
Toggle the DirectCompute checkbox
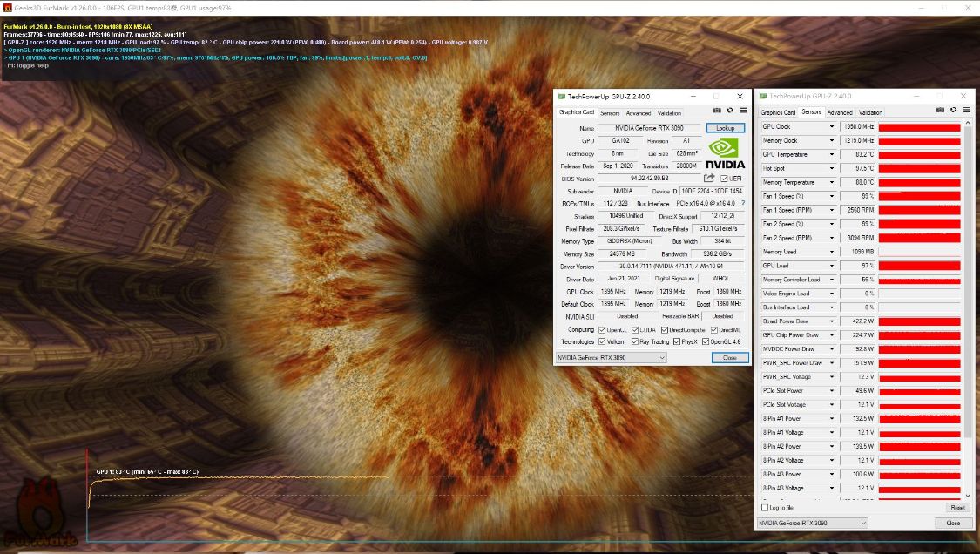tap(665, 329)
